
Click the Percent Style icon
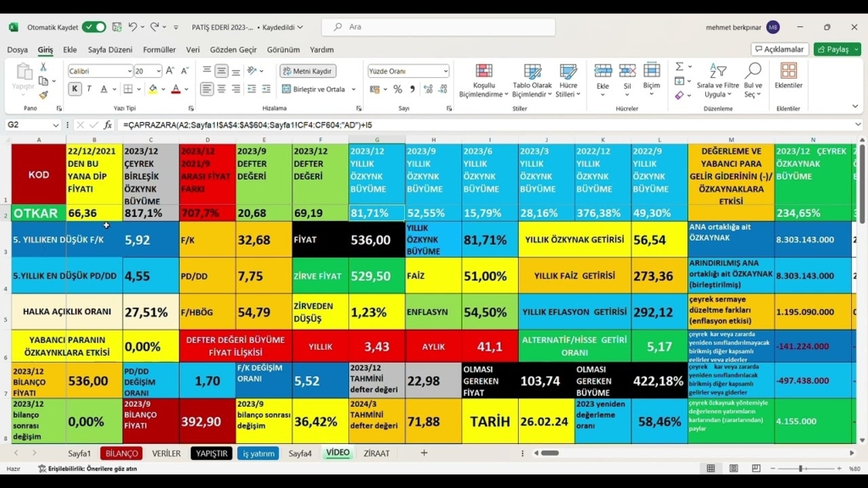click(x=398, y=89)
